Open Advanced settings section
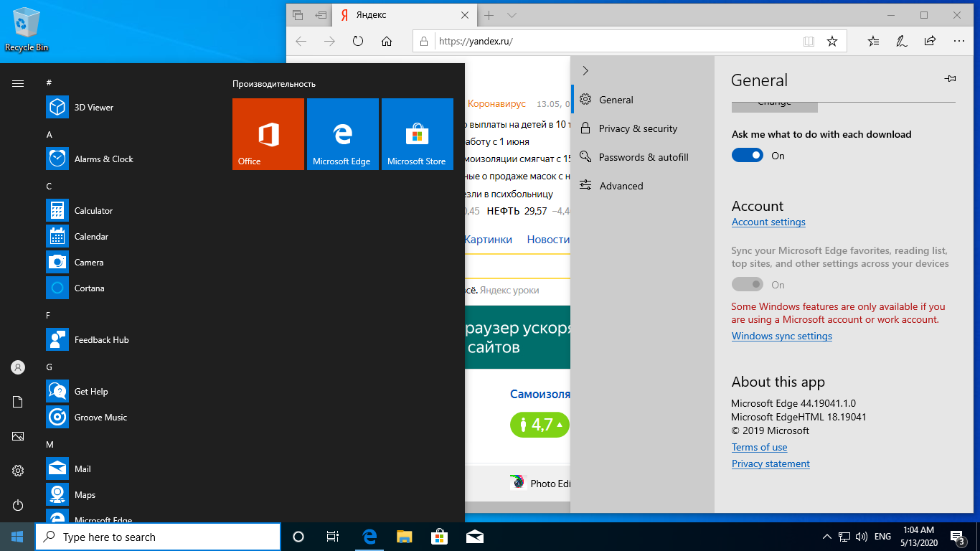This screenshot has height=551, width=980. point(643,186)
